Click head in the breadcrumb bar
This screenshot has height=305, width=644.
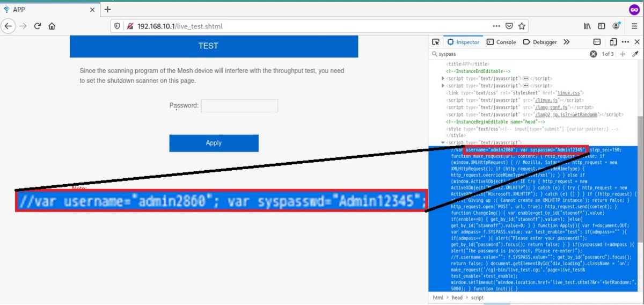[x=457, y=297]
